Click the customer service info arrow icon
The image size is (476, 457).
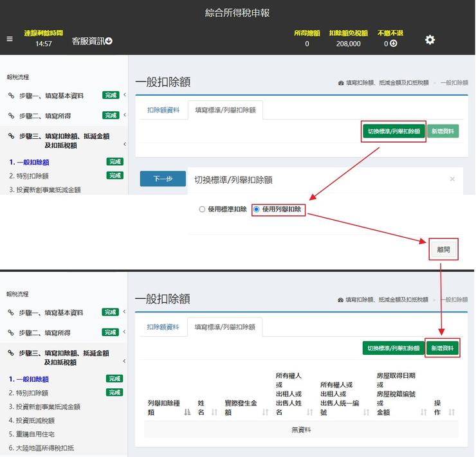[109, 41]
